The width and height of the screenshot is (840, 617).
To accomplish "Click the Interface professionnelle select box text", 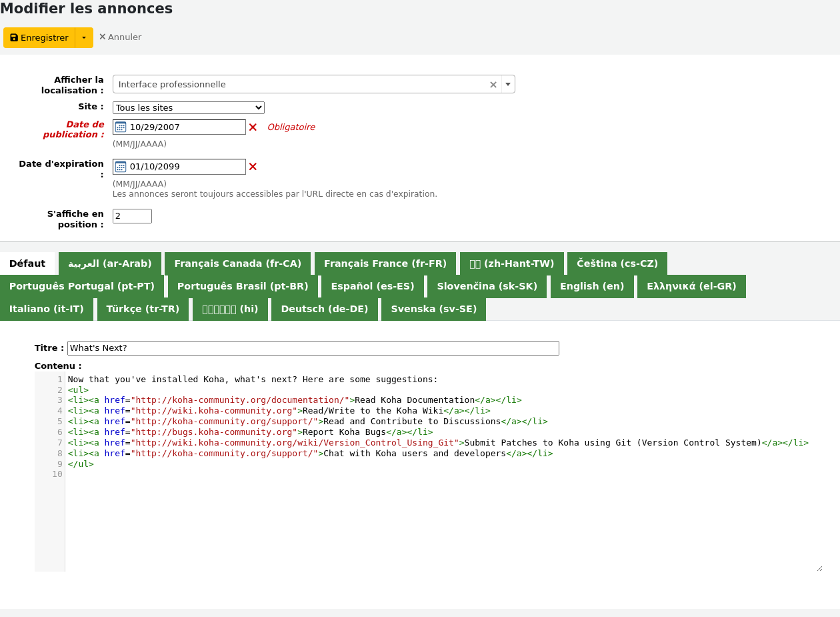I will 172,85.
